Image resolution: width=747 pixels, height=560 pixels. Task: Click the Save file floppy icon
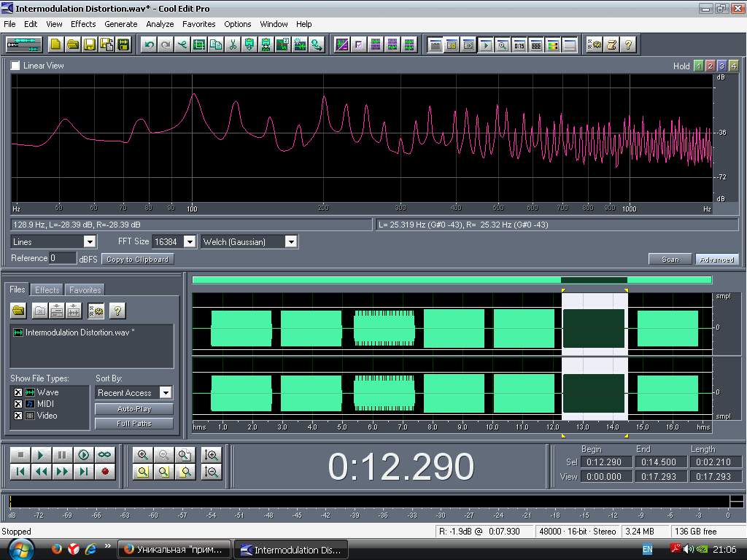coord(90,44)
